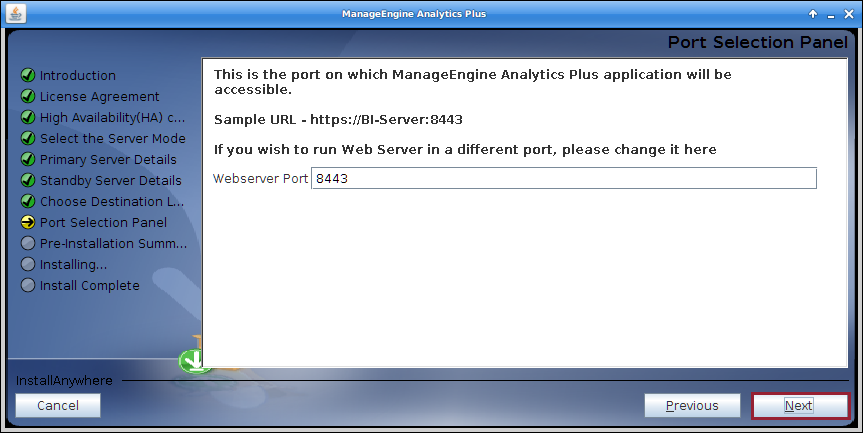This screenshot has height=433, width=863.
Task: Click the Webserver Port label
Action: tap(260, 178)
